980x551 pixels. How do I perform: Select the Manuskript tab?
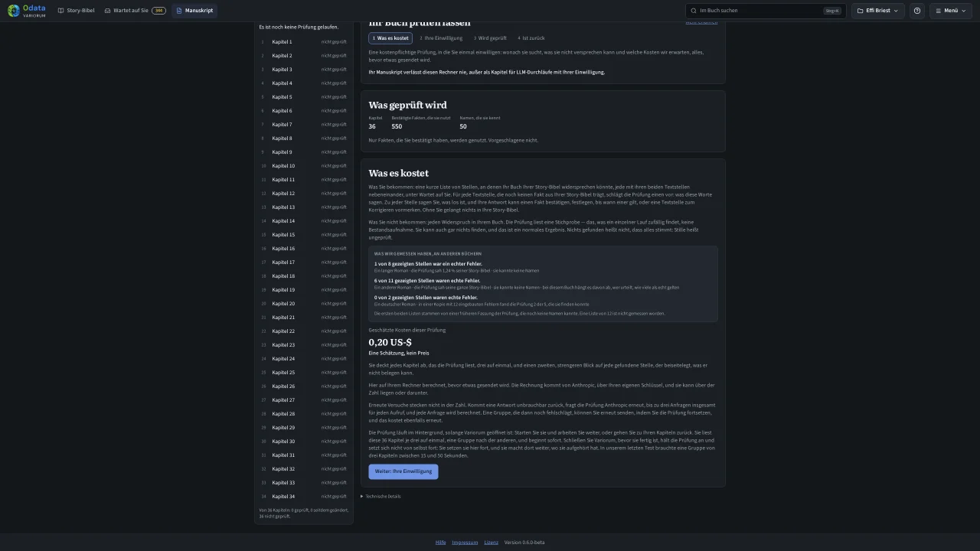point(194,11)
